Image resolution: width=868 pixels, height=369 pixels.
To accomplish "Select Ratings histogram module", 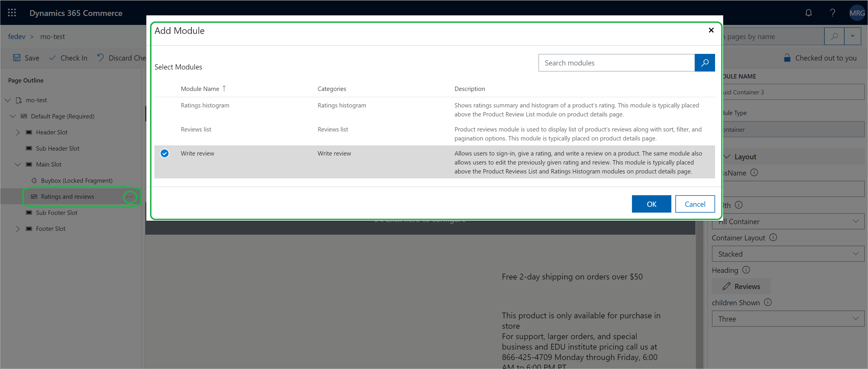I will pyautogui.click(x=205, y=105).
